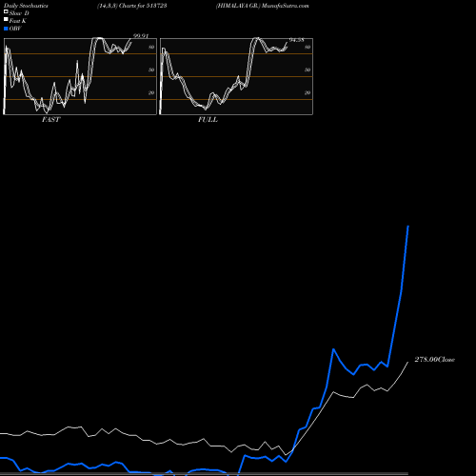Click the FULL chart label

(x=208, y=120)
